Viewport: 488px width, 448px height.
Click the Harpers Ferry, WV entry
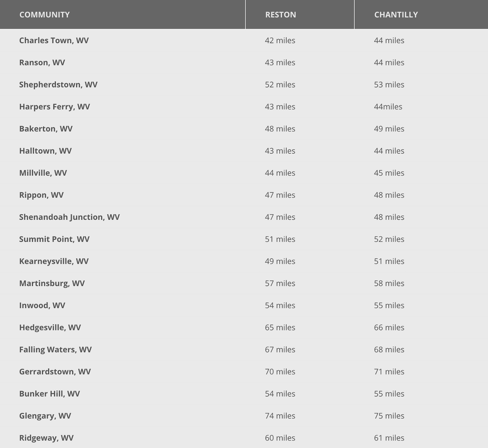point(55,107)
